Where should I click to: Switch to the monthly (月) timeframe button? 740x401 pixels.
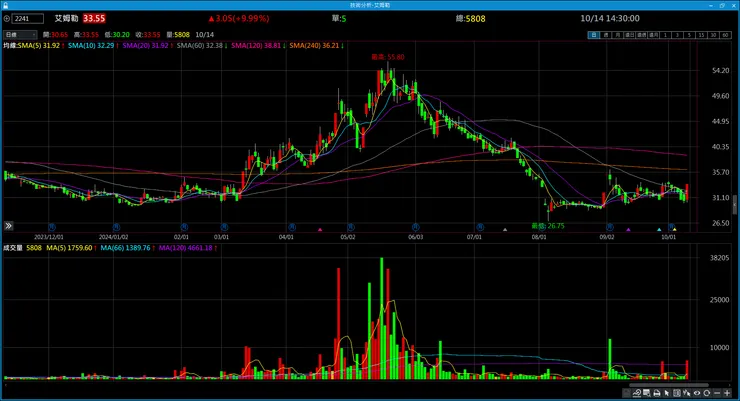click(617, 35)
